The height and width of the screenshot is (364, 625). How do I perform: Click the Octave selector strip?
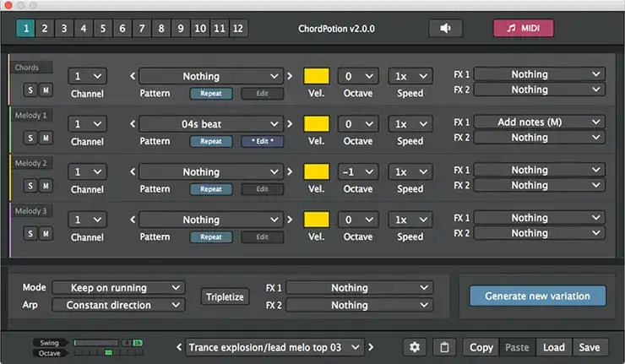pos(108,352)
